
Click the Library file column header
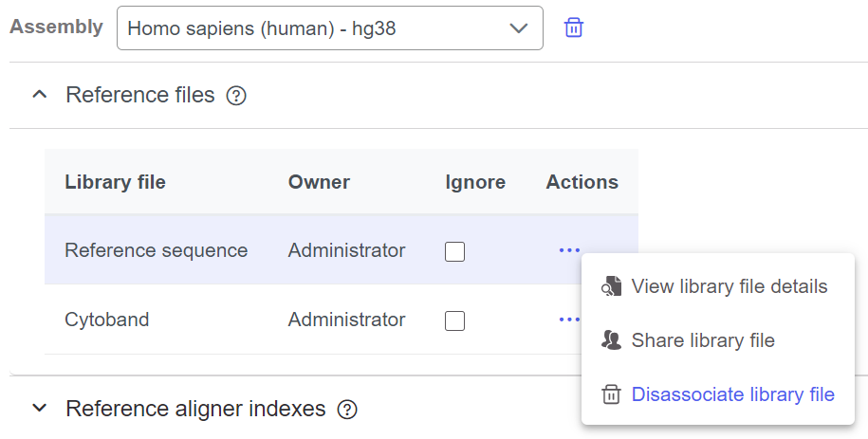[115, 182]
